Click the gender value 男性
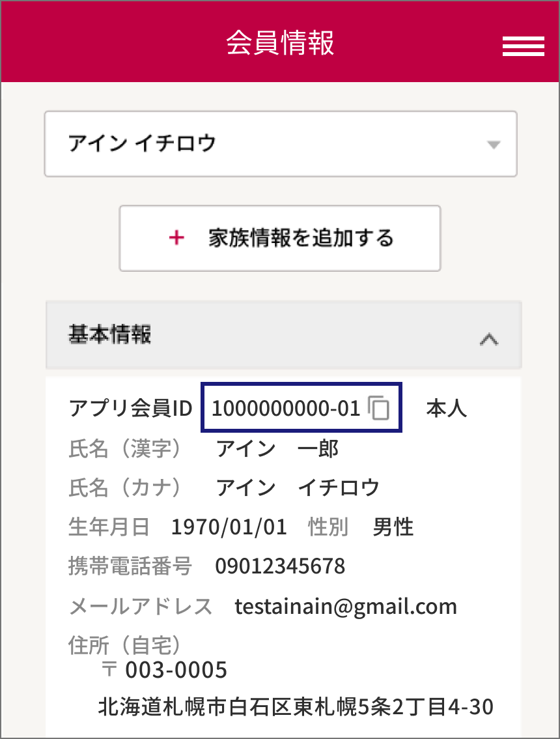Viewport: 560px width, 739px height. click(x=393, y=527)
